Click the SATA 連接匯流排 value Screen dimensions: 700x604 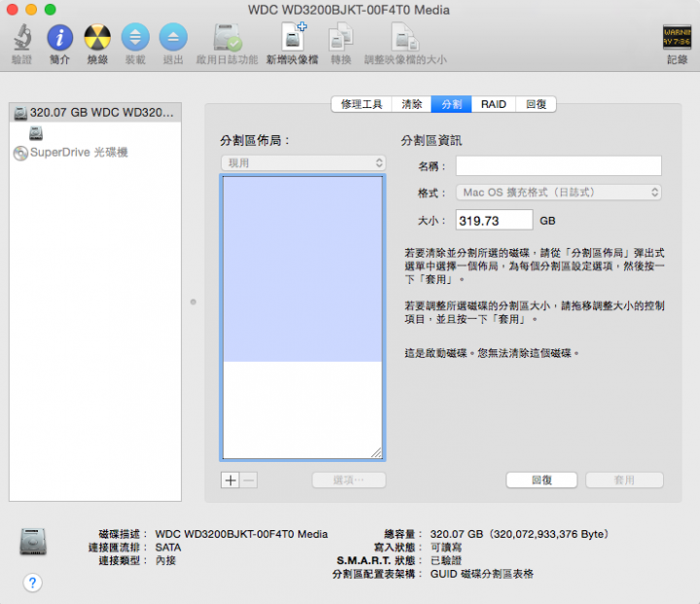(x=168, y=548)
